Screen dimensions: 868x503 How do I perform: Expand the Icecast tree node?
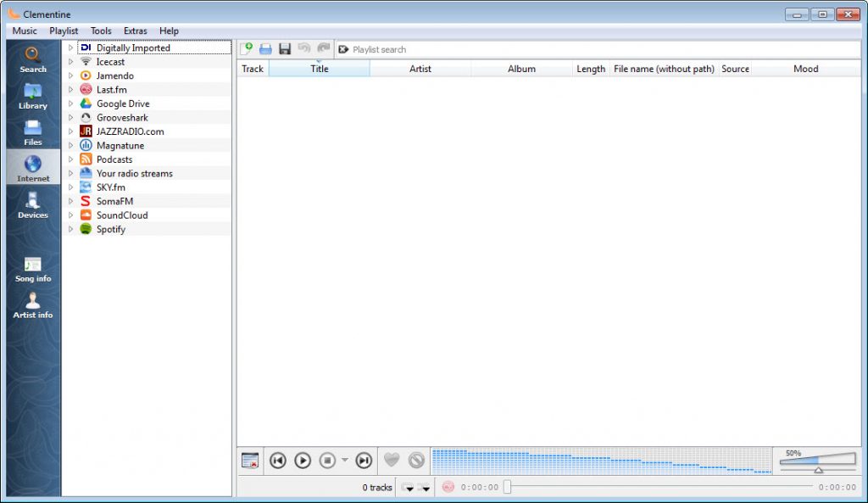click(70, 61)
